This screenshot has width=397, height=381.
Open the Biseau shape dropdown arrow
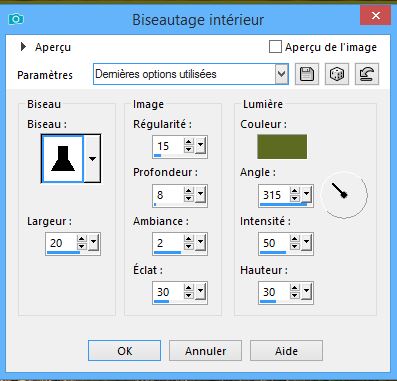point(92,159)
